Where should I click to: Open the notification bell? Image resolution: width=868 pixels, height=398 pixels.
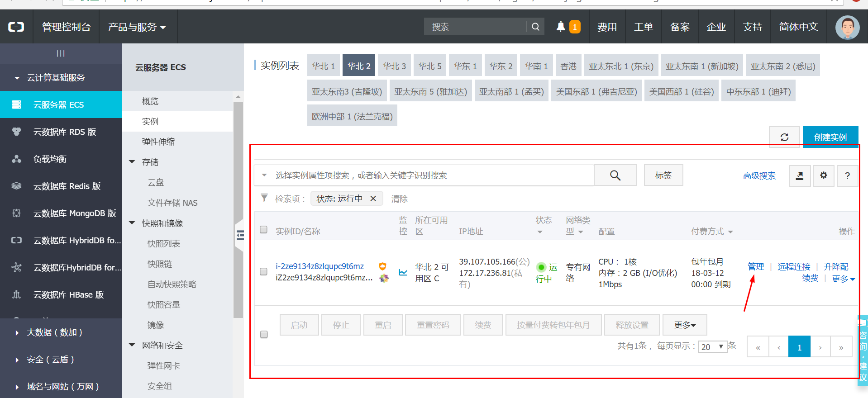pos(561,26)
